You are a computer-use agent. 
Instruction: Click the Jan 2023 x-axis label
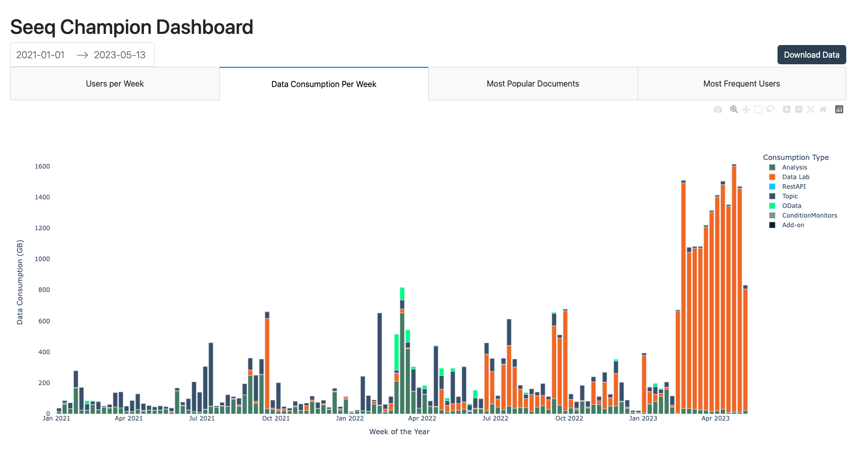click(x=643, y=418)
